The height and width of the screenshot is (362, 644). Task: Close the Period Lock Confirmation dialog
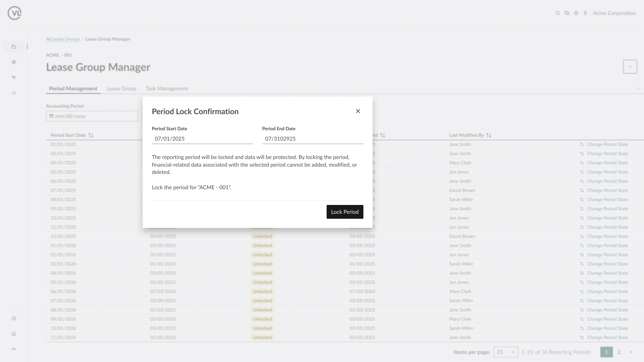[358, 111]
